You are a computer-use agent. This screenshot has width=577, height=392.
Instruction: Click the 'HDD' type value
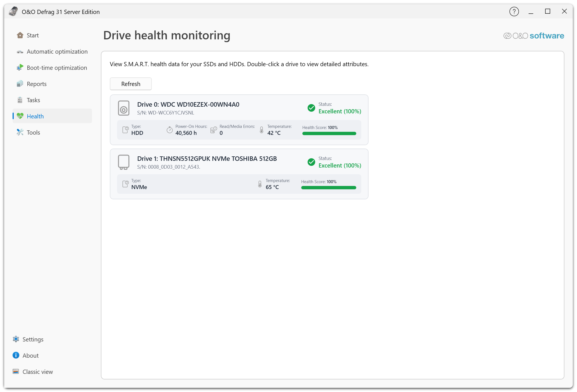[137, 133]
